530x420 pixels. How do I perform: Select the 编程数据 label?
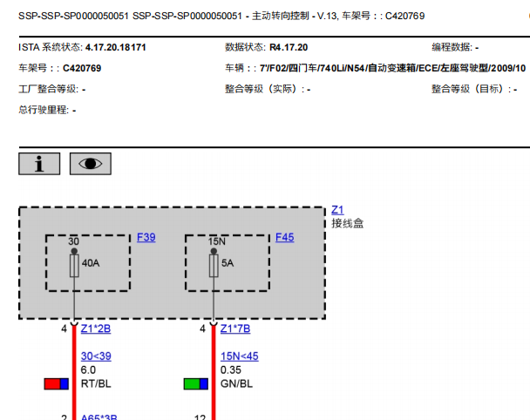click(x=452, y=47)
